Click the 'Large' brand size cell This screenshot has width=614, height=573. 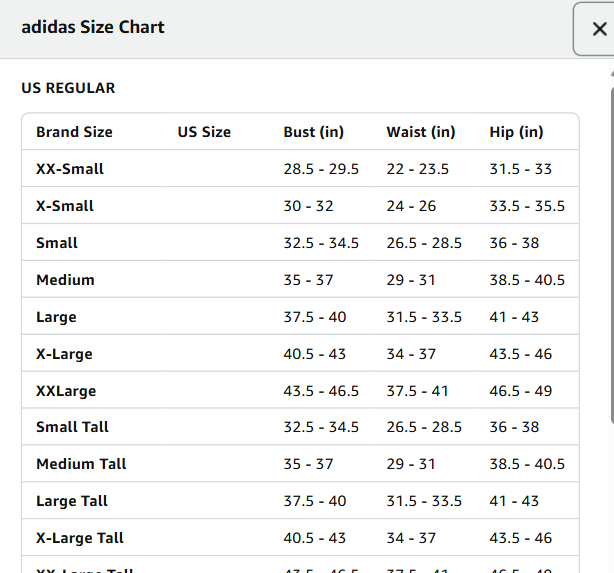(56, 317)
